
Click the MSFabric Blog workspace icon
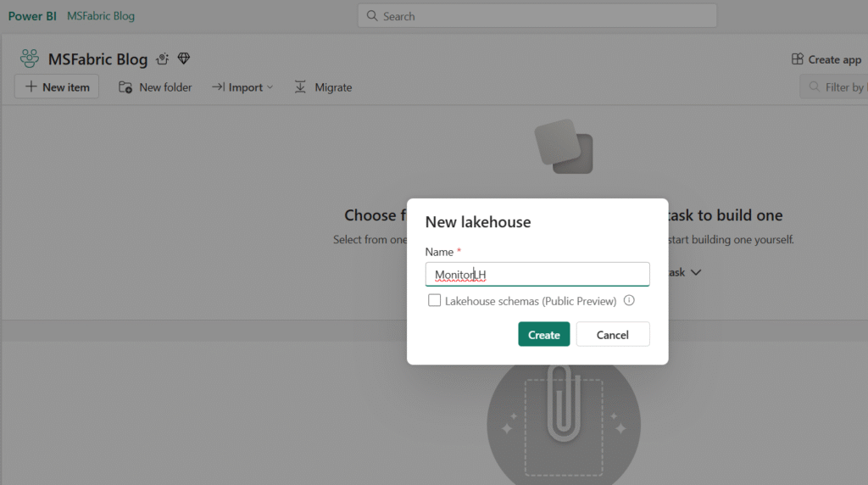point(30,59)
